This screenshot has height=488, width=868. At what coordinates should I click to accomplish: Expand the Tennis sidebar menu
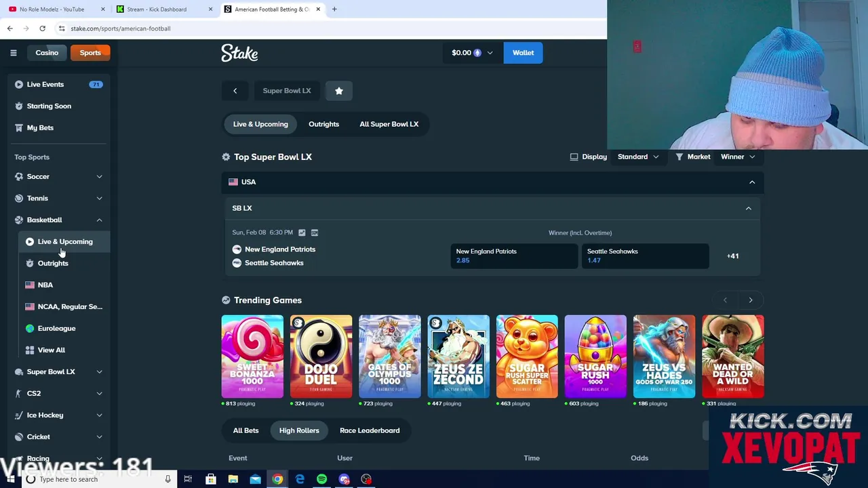99,199
